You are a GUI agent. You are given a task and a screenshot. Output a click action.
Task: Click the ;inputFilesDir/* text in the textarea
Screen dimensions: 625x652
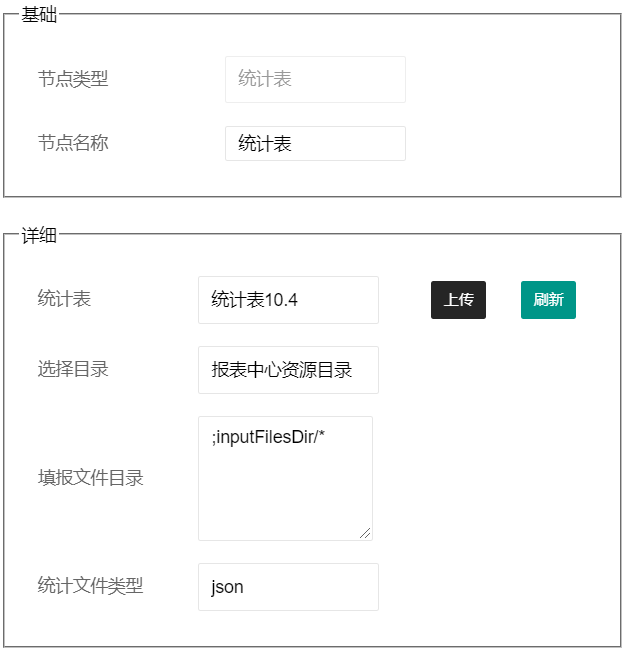point(268,437)
